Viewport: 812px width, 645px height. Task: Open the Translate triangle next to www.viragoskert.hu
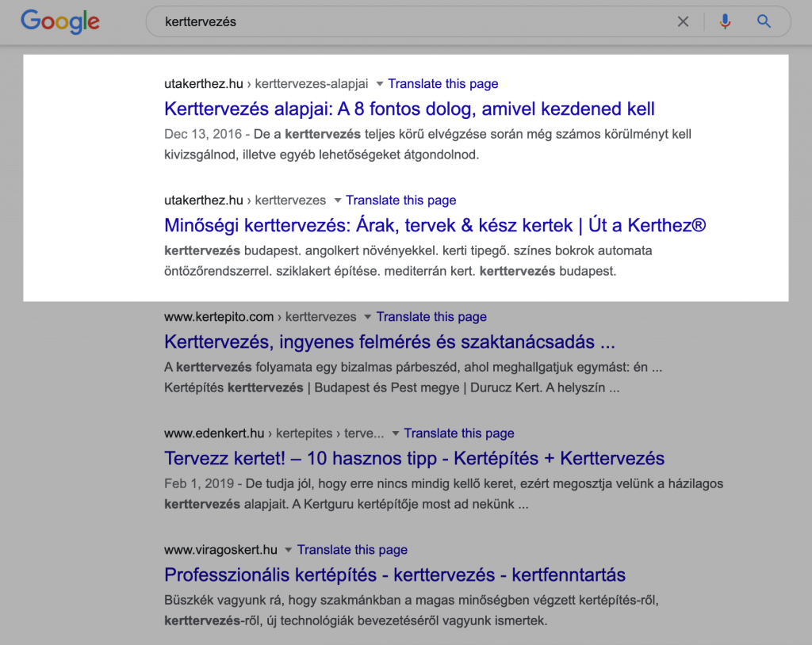pyautogui.click(x=287, y=549)
